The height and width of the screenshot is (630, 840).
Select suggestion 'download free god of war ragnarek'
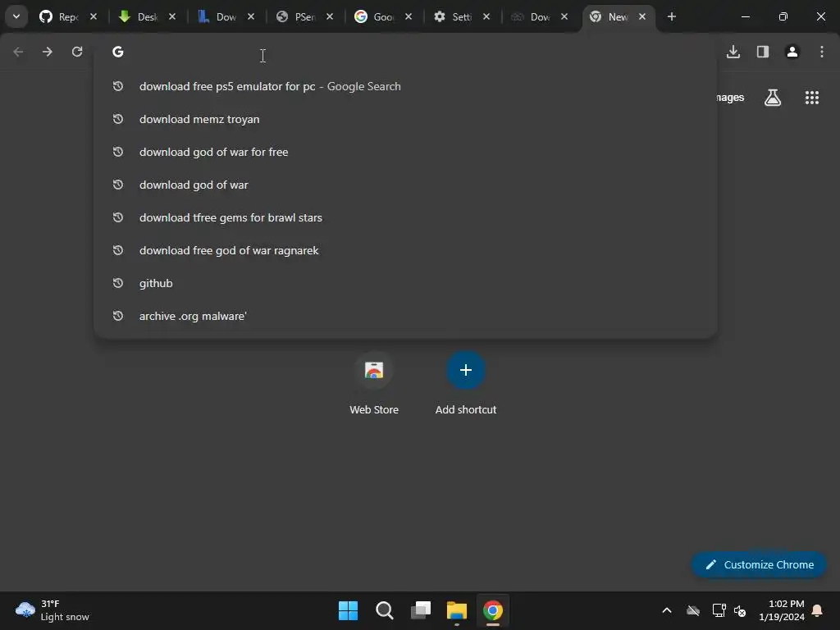pos(405,250)
